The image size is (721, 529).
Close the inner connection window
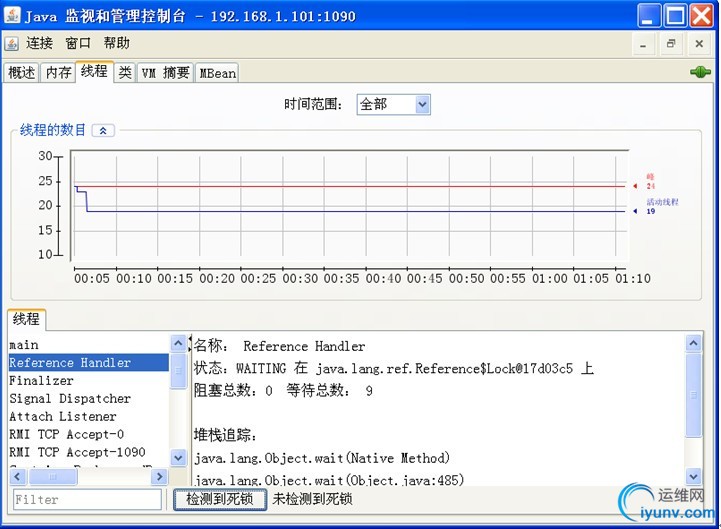699,44
